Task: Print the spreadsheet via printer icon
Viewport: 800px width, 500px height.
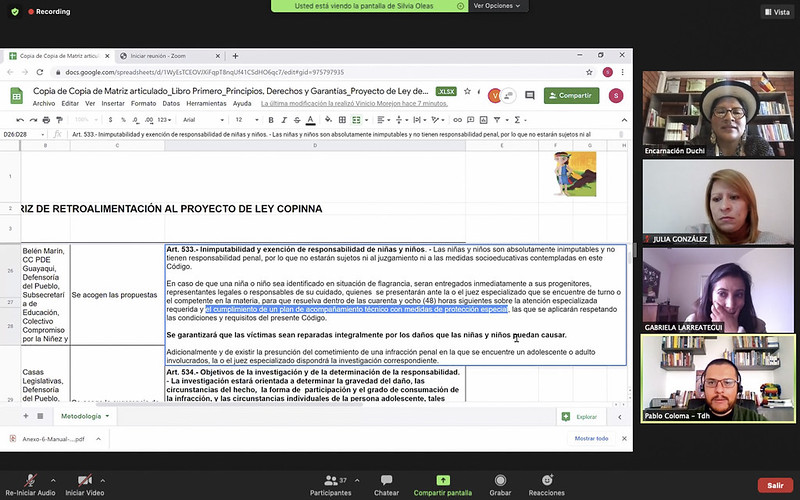Action: coord(46,120)
